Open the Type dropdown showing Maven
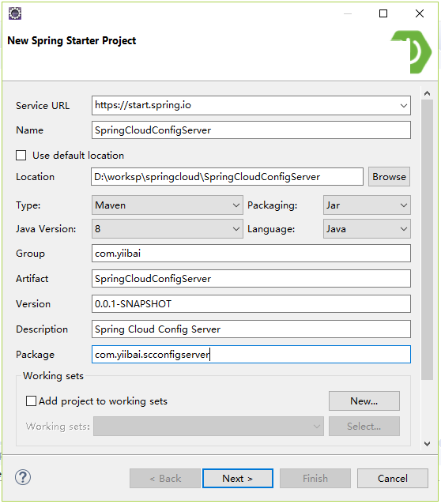This screenshot has height=504, width=441. (x=168, y=205)
